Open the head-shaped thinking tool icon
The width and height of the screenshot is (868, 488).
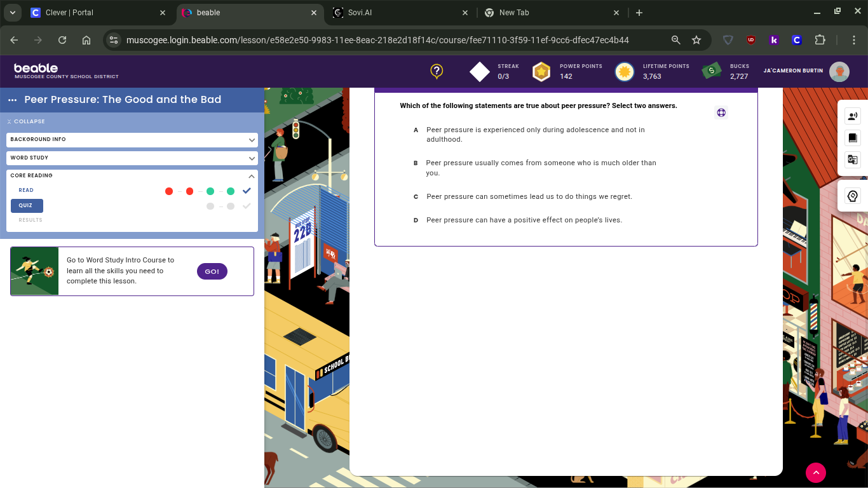click(x=853, y=196)
